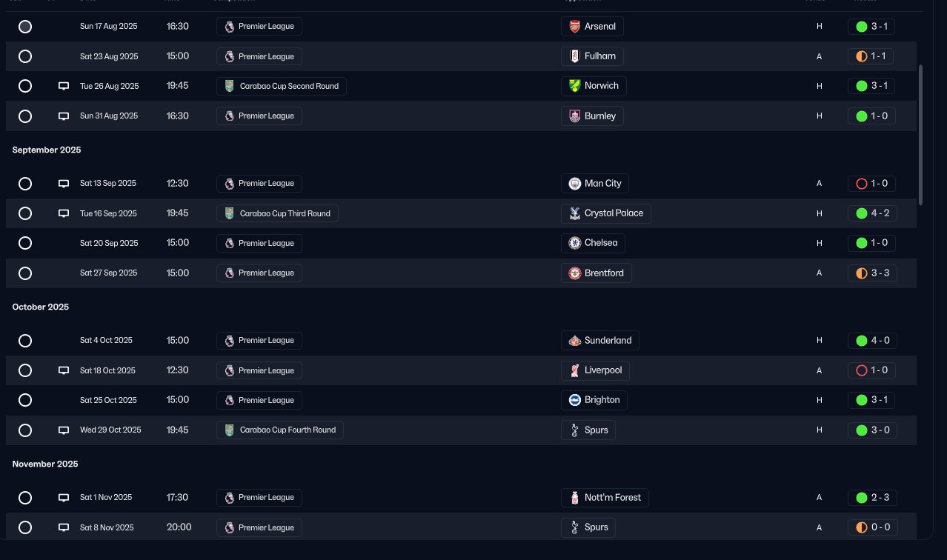Click the Norwich club crest icon

575,86
